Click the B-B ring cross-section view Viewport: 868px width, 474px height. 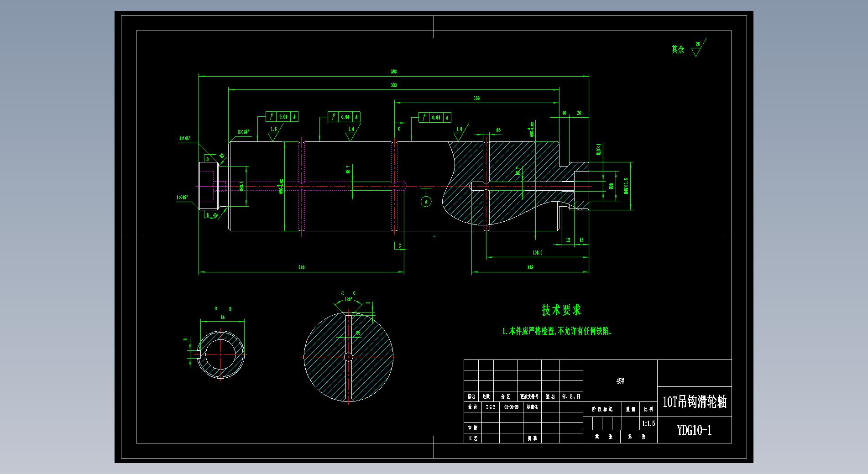(220, 354)
